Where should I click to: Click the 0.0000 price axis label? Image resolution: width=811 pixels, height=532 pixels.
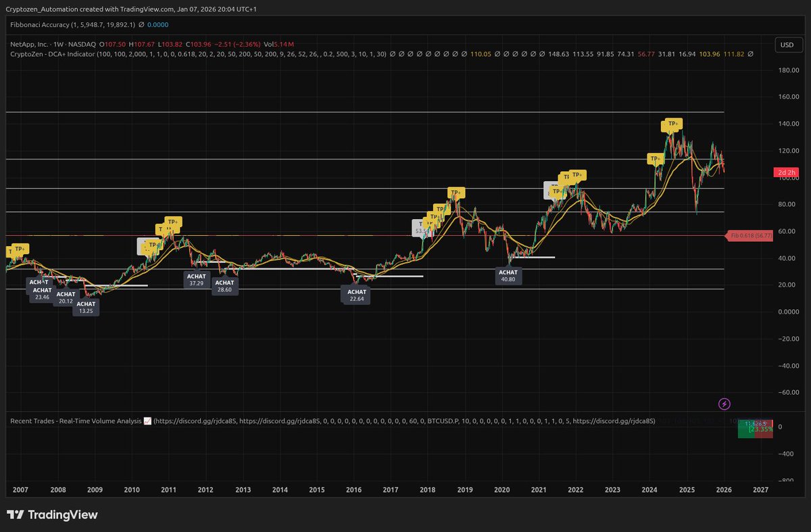pos(789,312)
